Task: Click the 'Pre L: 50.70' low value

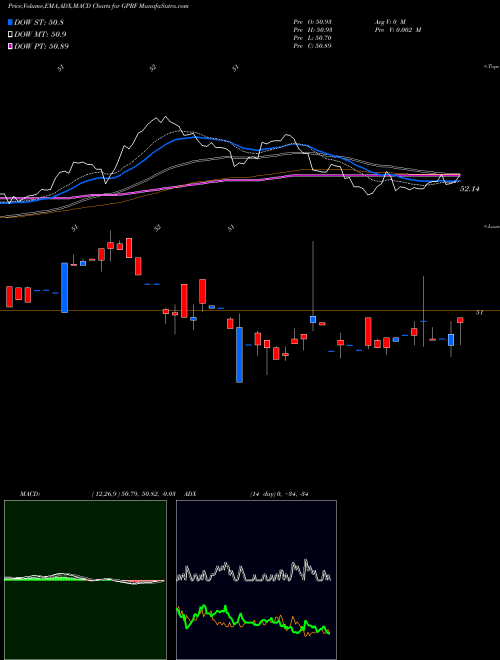Action: tap(313, 37)
